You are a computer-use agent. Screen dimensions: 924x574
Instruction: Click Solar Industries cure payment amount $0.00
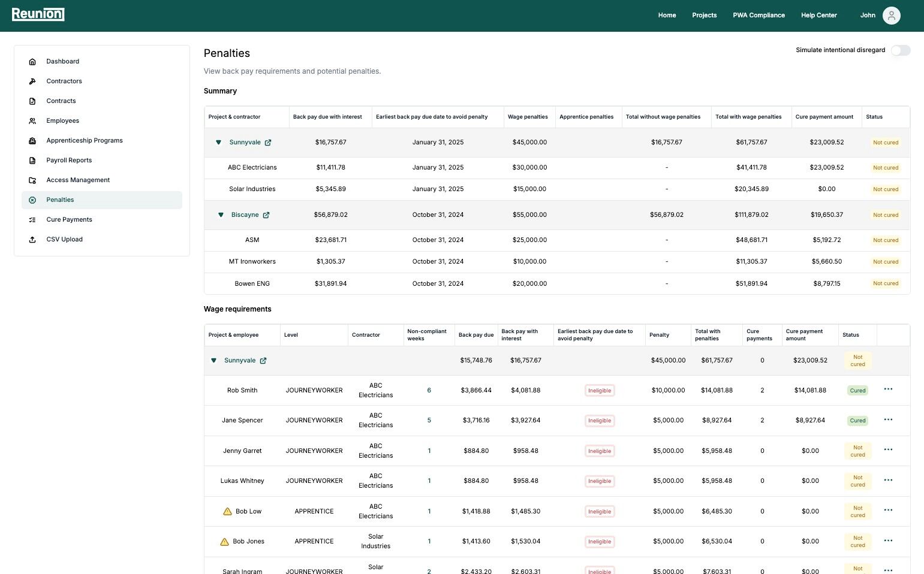pyautogui.click(x=826, y=189)
